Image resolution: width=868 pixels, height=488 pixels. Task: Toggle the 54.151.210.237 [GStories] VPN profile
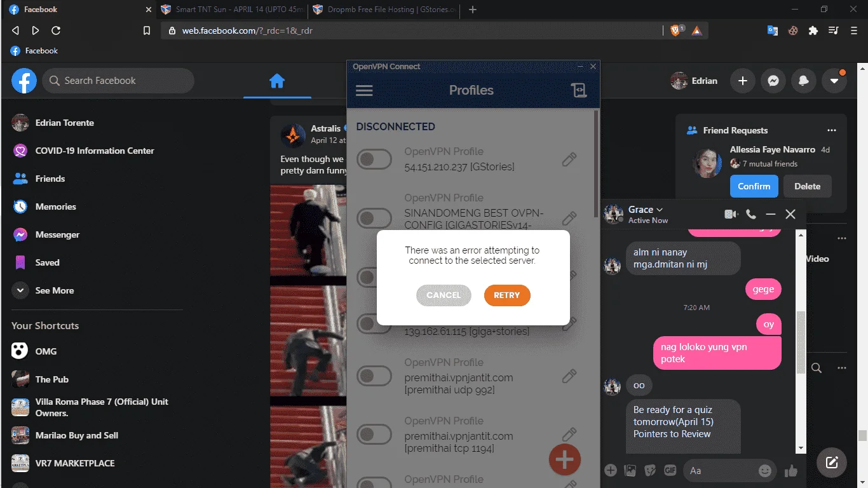pyautogui.click(x=374, y=159)
